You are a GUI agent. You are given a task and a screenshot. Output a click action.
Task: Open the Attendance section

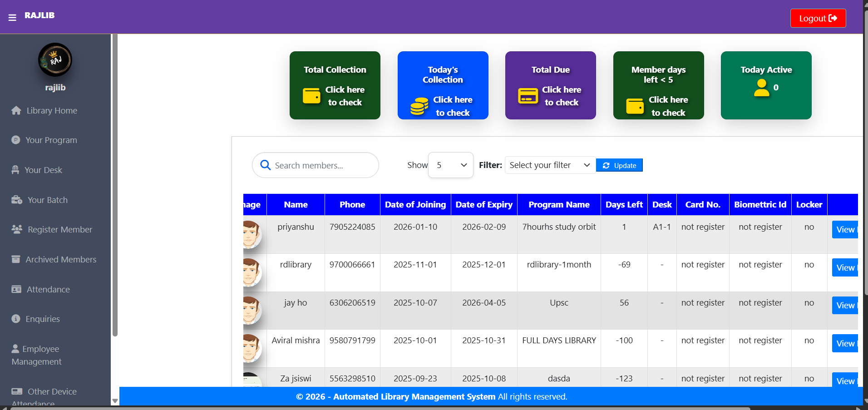click(x=16, y=289)
